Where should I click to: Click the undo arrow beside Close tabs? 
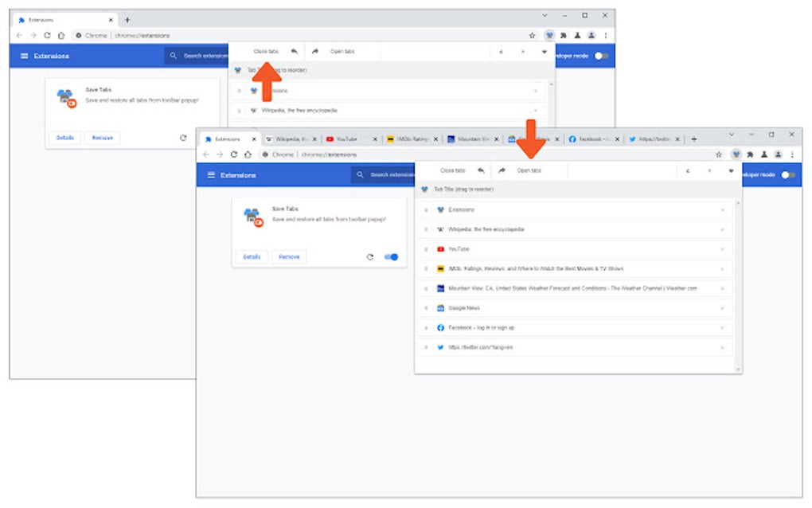482,171
